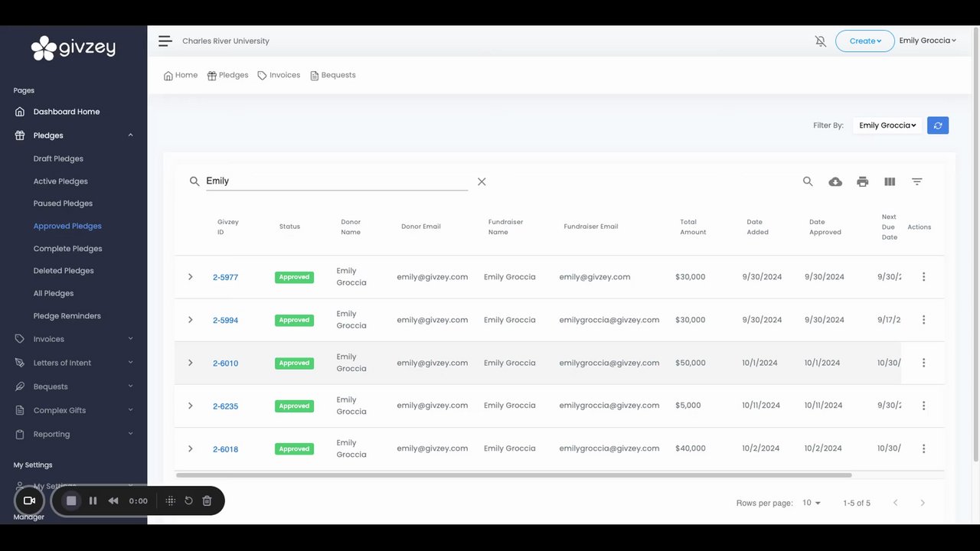Viewport: 980px width, 551px height.
Task: Open the Filter By Emily Groccia dropdown
Action: [887, 126]
